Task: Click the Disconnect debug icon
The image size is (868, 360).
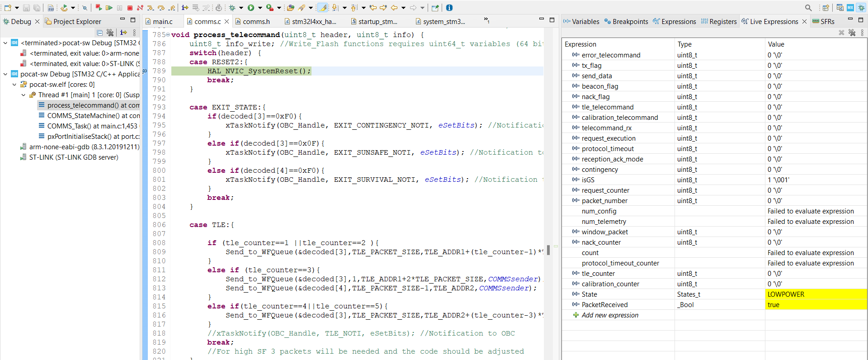Action: tap(140, 8)
